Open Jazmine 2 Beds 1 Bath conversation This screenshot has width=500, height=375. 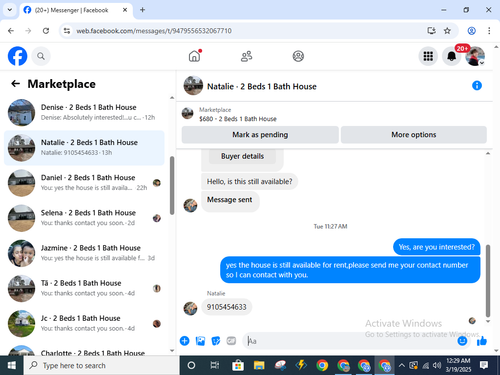tap(84, 253)
